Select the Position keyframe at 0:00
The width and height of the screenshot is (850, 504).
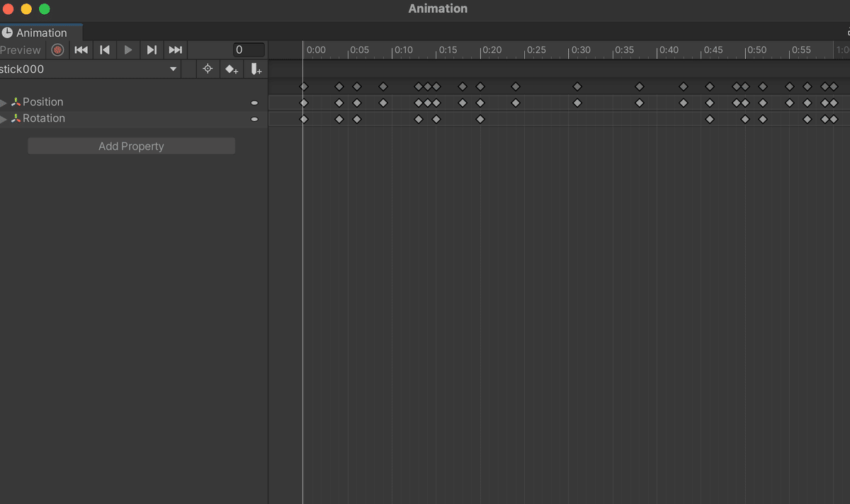pos(304,103)
